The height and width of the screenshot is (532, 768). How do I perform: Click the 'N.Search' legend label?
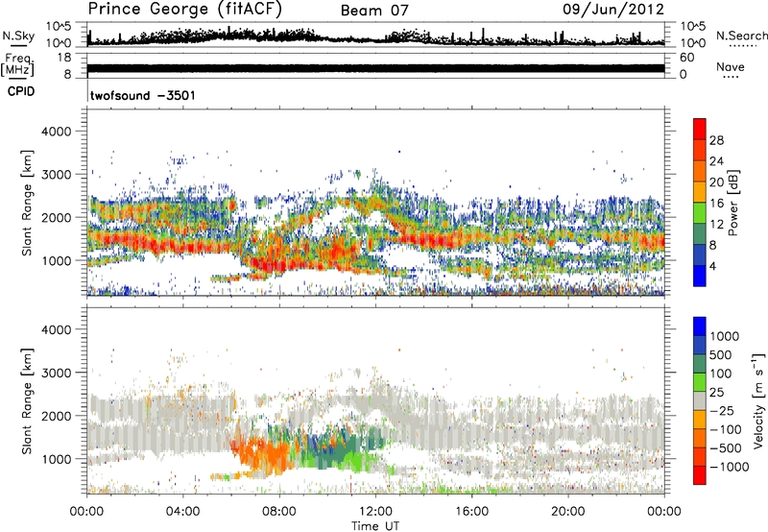(x=742, y=36)
